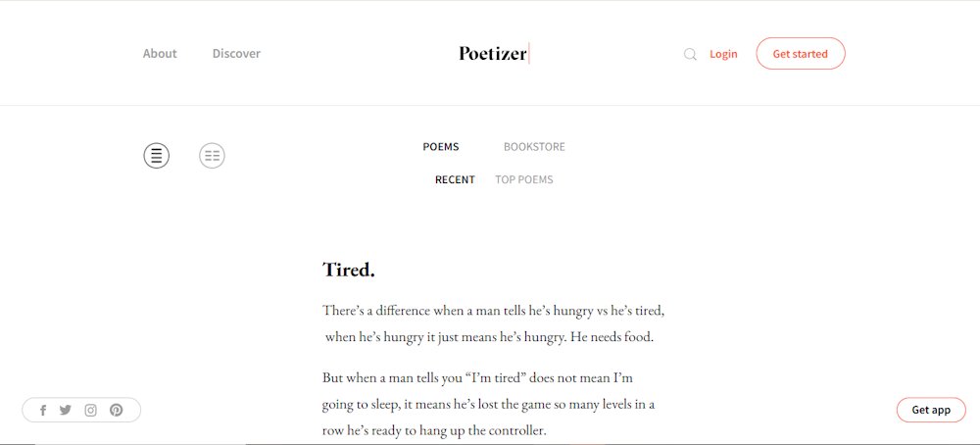Show RECENT poems
The height and width of the screenshot is (445, 980).
455,180
